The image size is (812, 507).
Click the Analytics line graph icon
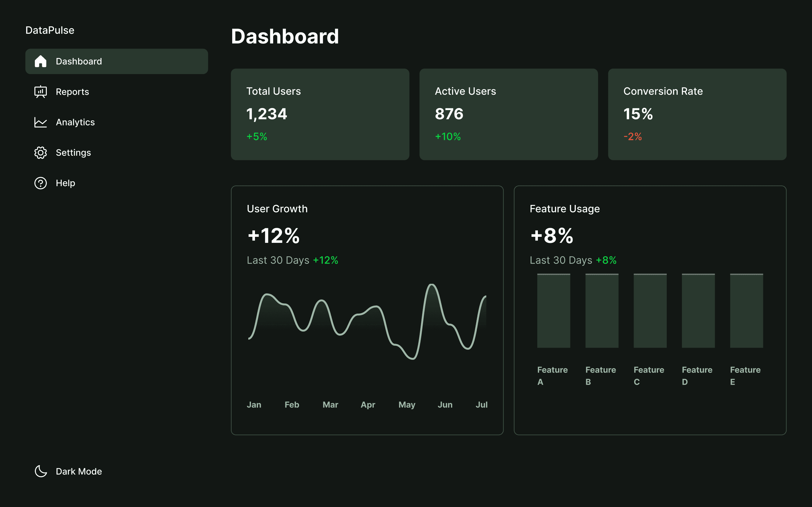[41, 122]
